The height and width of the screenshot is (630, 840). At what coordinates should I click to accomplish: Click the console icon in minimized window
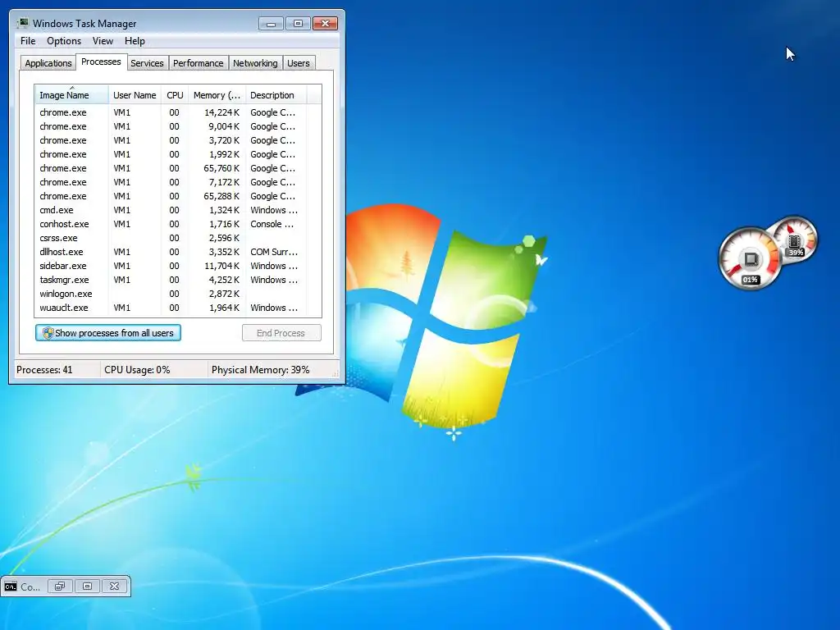(10, 587)
